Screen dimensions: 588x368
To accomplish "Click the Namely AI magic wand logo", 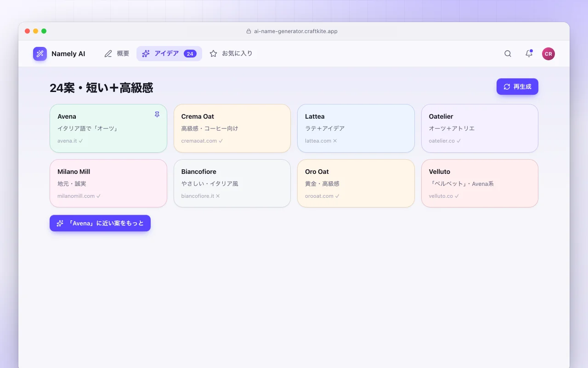I will point(40,54).
